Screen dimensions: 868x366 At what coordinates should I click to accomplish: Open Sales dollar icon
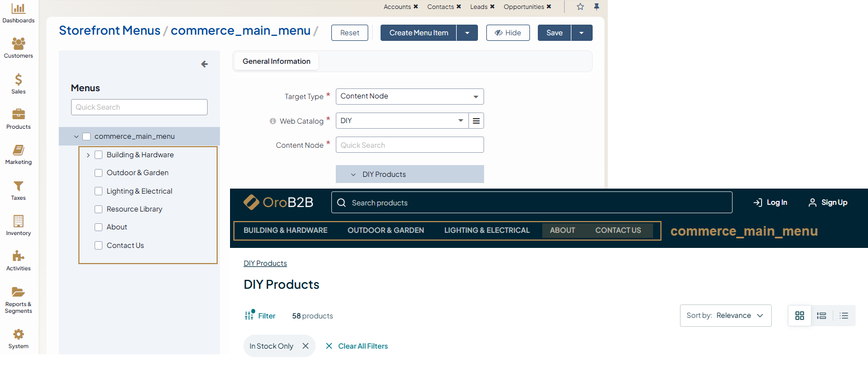(x=18, y=79)
